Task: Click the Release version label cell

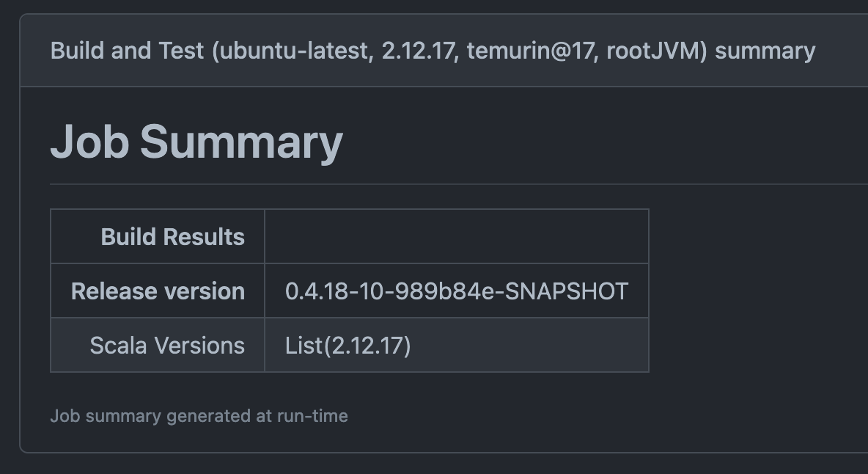Action: pyautogui.click(x=158, y=291)
